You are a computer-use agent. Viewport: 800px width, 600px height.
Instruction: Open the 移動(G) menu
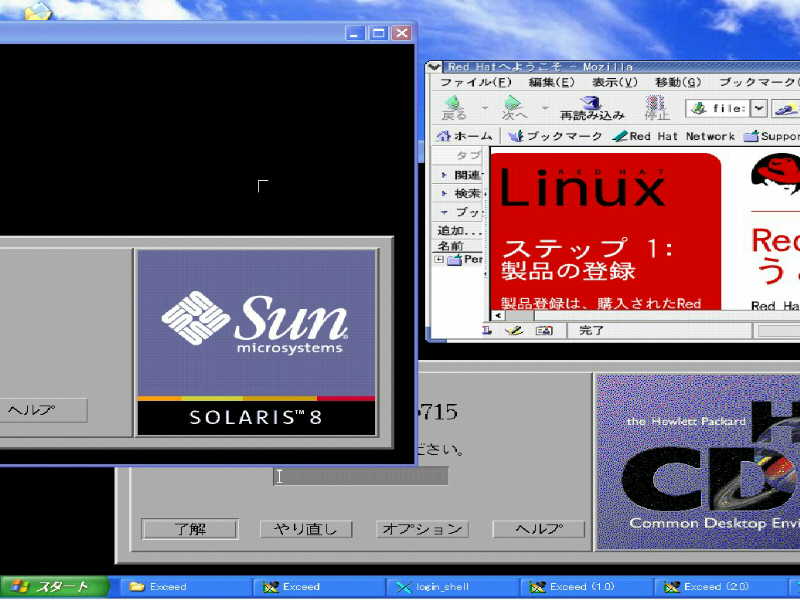pos(678,82)
